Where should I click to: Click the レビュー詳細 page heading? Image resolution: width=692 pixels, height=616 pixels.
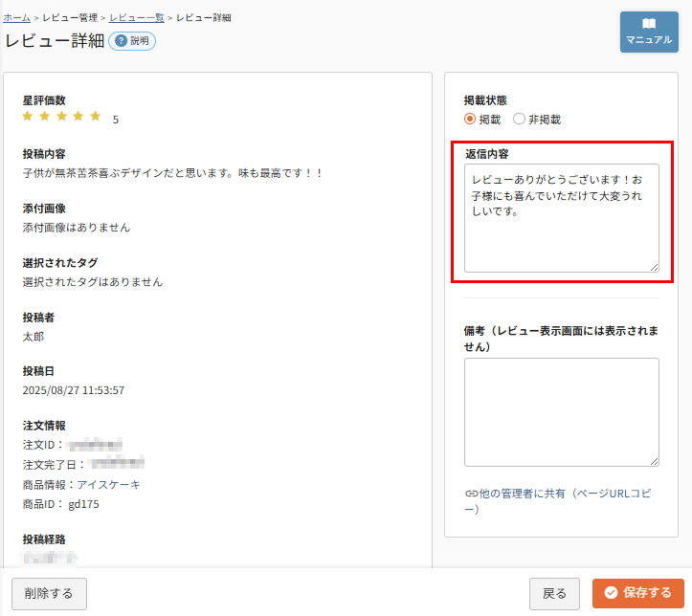point(55,40)
